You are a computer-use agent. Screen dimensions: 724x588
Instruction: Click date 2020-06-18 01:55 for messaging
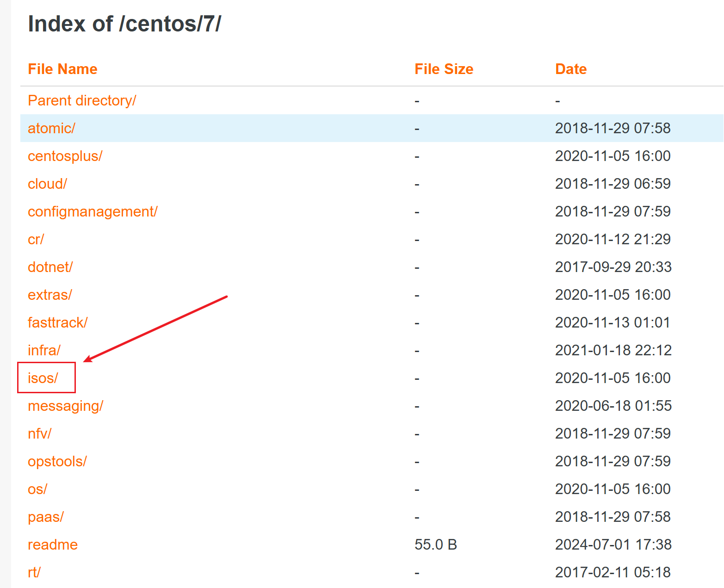click(x=613, y=406)
